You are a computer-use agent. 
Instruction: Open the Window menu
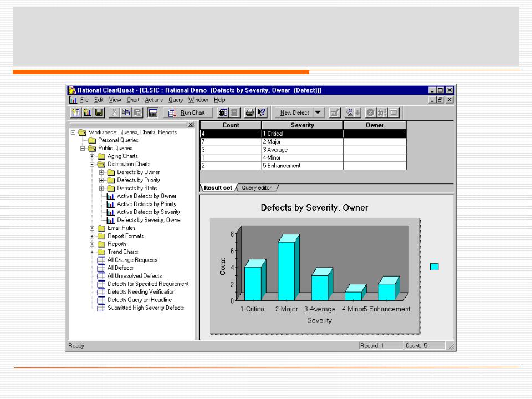pyautogui.click(x=198, y=100)
